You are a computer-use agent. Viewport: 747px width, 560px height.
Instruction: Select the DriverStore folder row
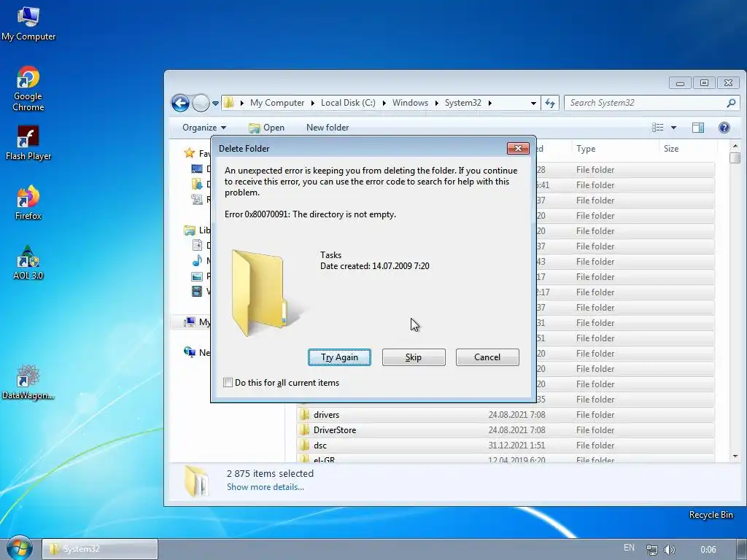click(506, 430)
